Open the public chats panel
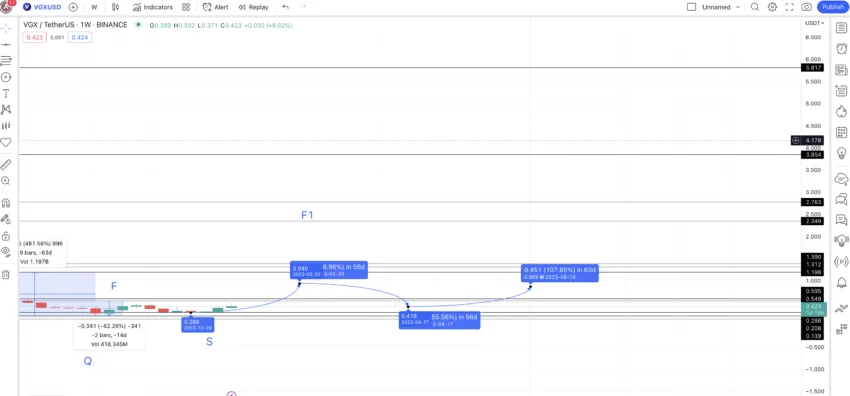850x396 pixels. point(841,178)
